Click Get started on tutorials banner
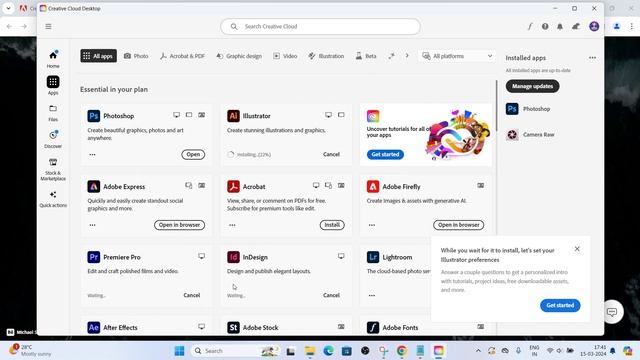 [385, 154]
